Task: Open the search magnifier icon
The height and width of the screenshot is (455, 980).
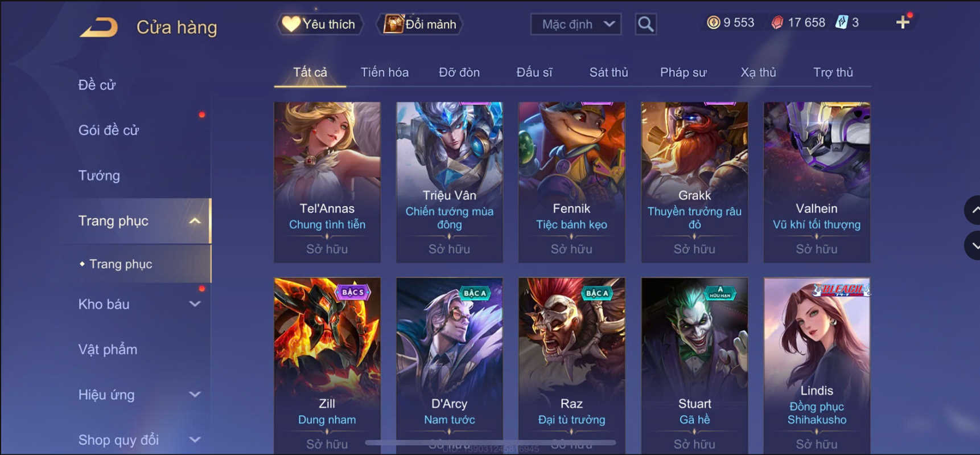Action: click(645, 24)
